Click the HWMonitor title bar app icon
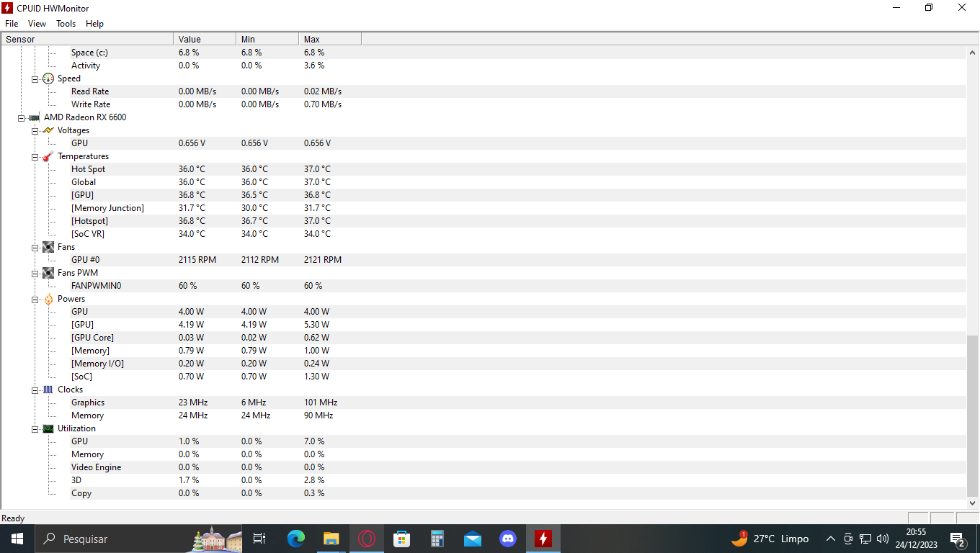The height and width of the screenshot is (553, 980). 7,8
